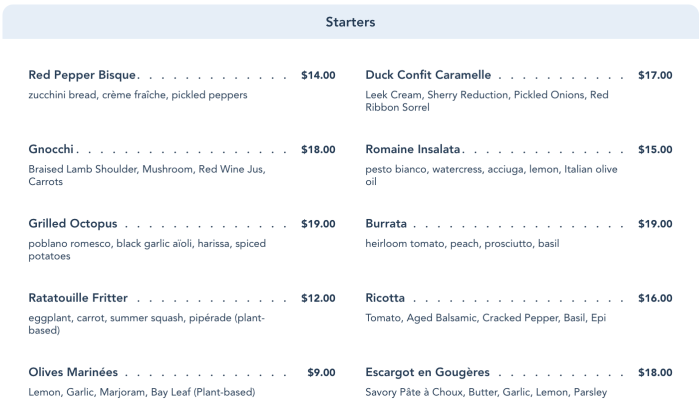Click the $14.00 Red Pepper Bisque price
The image size is (700, 414).
click(x=318, y=75)
